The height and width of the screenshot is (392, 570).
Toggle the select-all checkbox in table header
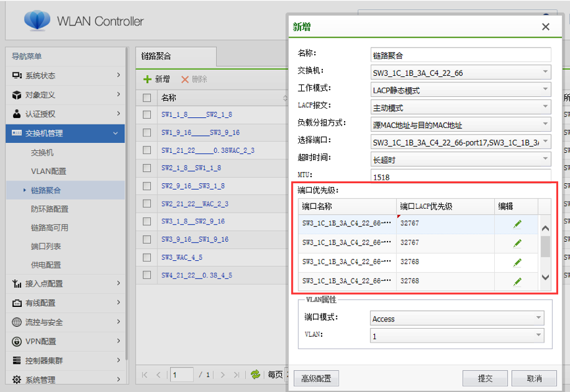click(147, 98)
